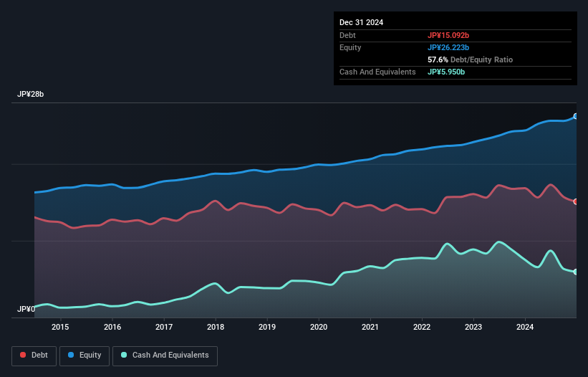Image resolution: width=588 pixels, height=377 pixels.
Task: Click the teal Cash legend dot
Action: click(x=124, y=355)
